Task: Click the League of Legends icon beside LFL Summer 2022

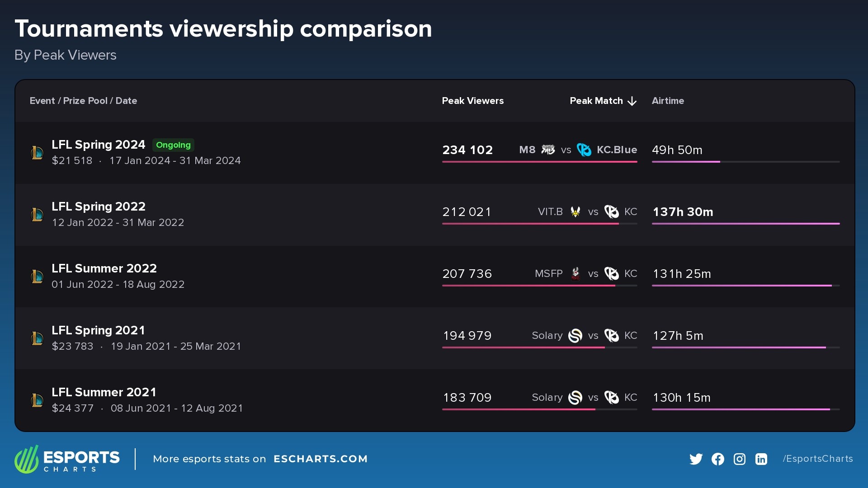Action: (37, 277)
